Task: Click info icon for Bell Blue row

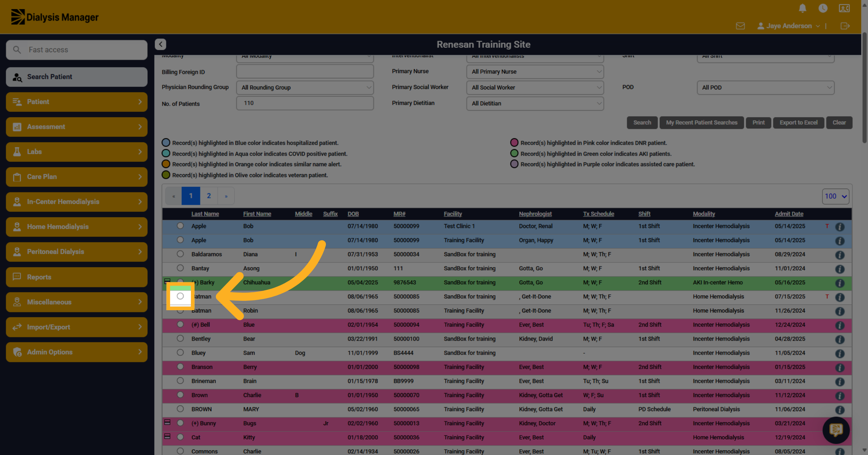Action: pyautogui.click(x=840, y=325)
